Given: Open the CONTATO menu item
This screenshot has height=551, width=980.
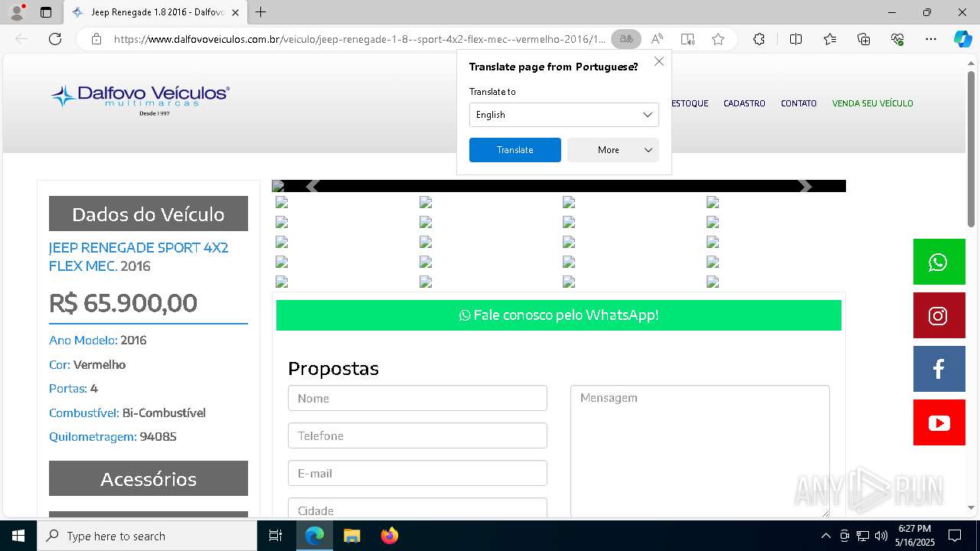Looking at the screenshot, I should (x=799, y=103).
